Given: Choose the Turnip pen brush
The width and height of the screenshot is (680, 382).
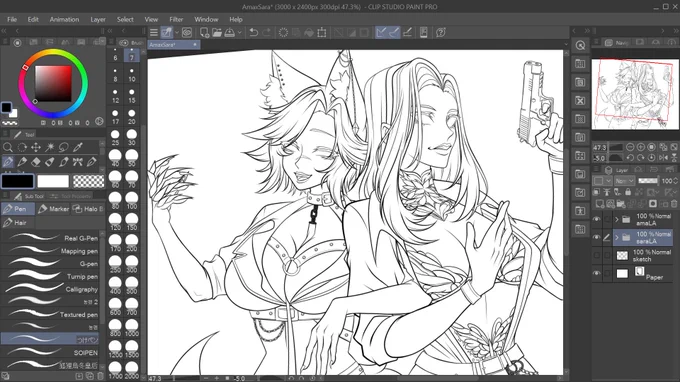Looking at the screenshot, I should (50, 276).
